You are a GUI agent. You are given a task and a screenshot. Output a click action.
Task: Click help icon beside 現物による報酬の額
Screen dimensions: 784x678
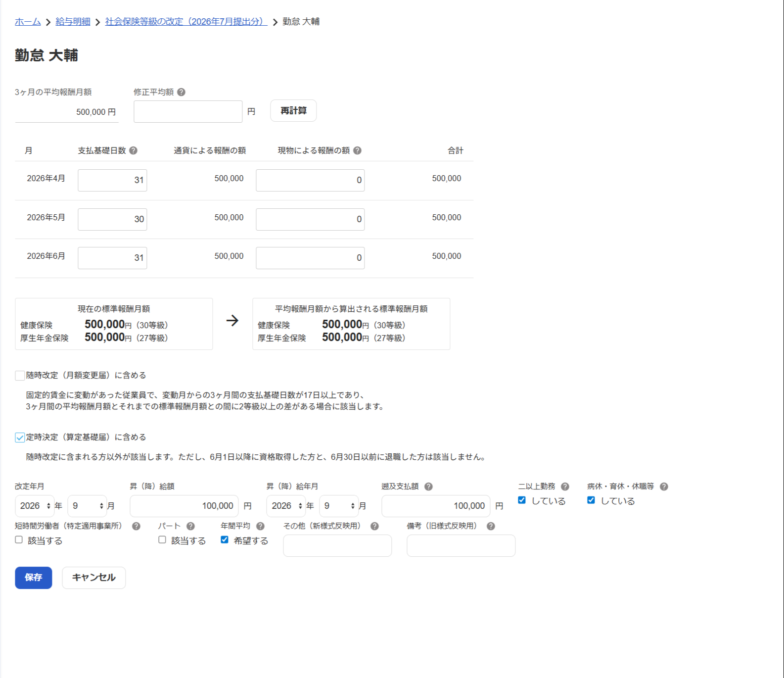(x=357, y=150)
